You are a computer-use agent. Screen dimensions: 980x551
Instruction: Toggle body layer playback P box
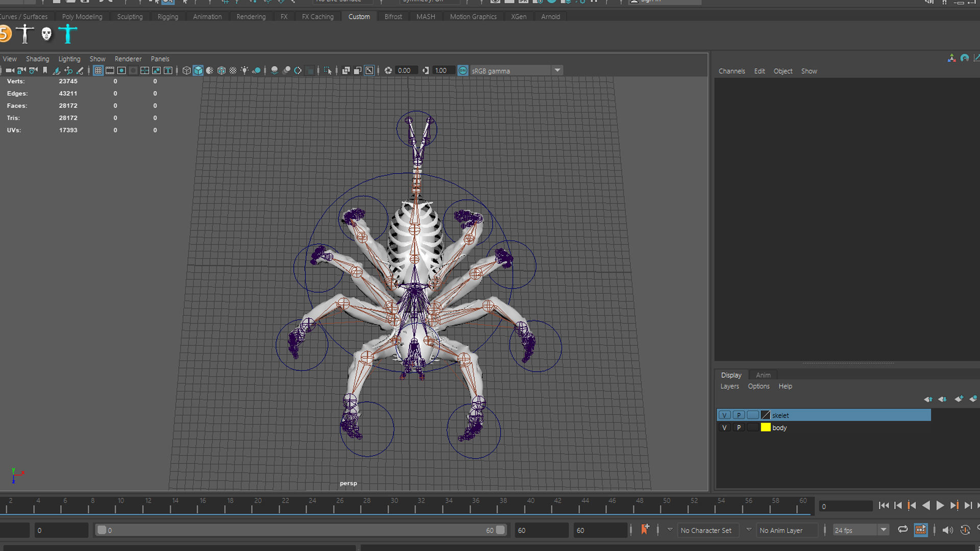tap(739, 428)
